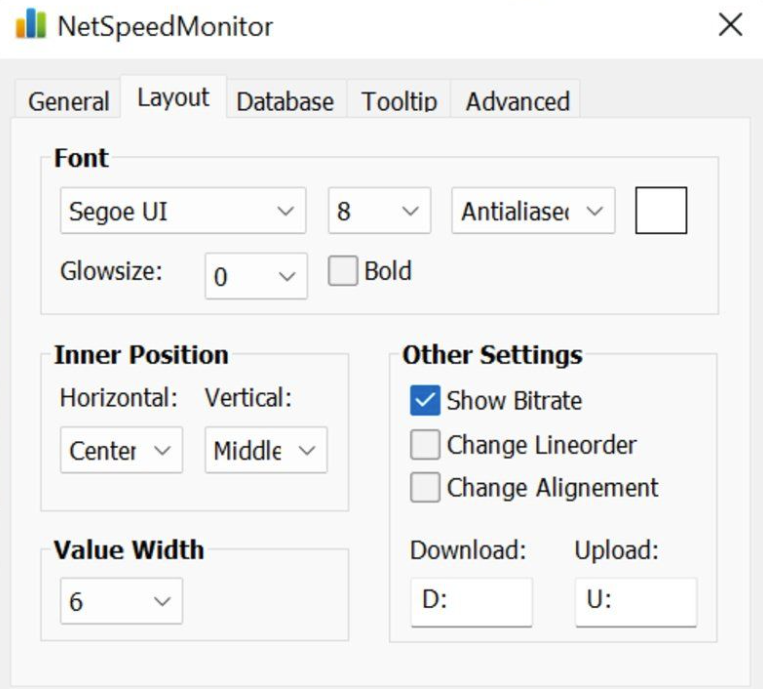The height and width of the screenshot is (689, 763).
Task: Open the Horizontal Center dropdown
Action: (121, 450)
